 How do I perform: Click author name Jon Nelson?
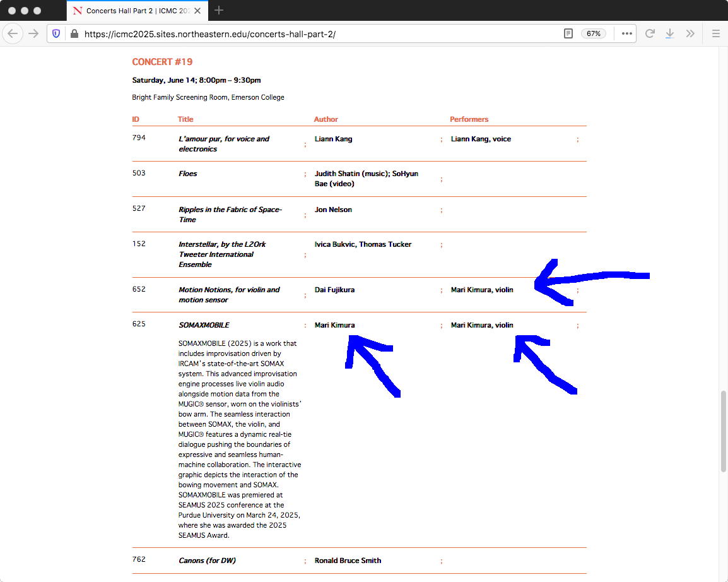[x=333, y=210]
